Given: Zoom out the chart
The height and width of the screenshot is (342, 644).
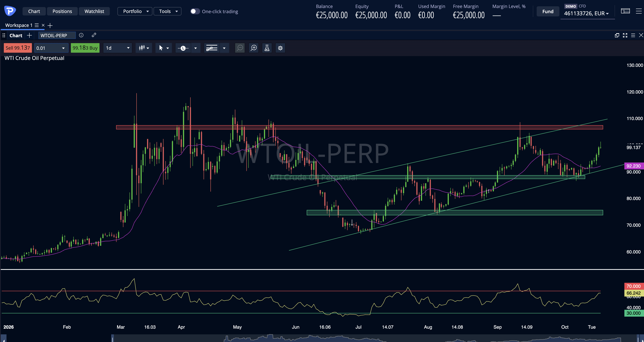Looking at the screenshot, I should pos(240,48).
